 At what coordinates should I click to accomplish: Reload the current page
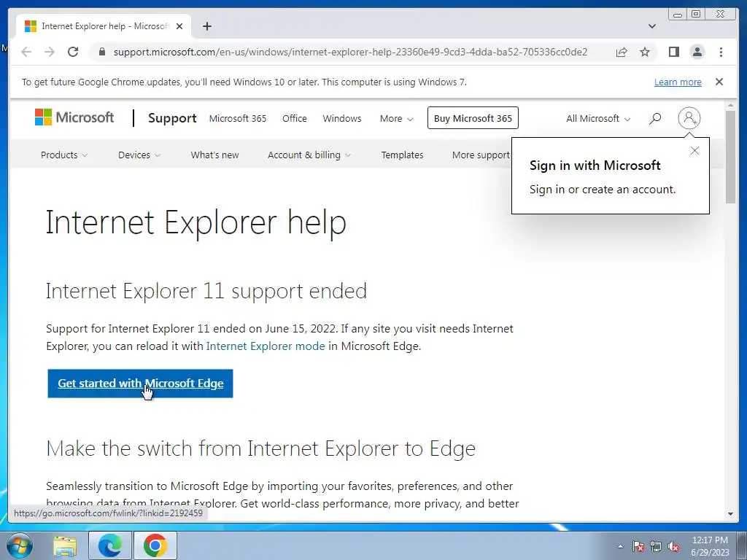pos(73,52)
